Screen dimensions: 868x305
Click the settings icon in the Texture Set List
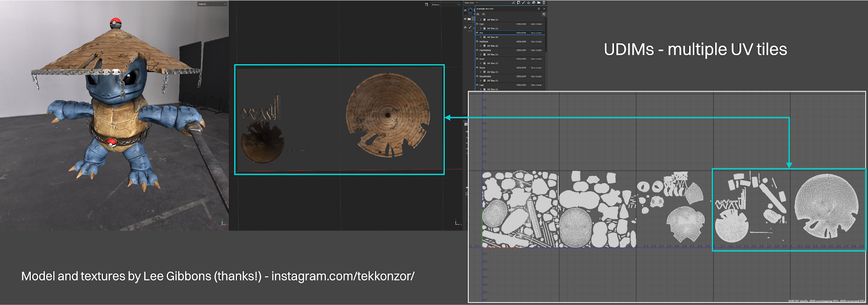(x=544, y=14)
